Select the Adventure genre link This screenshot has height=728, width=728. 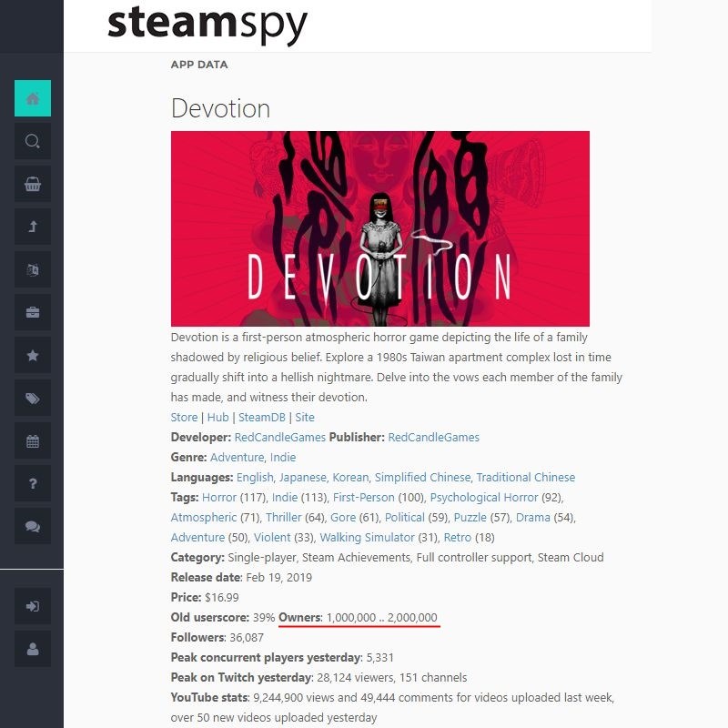pos(238,457)
